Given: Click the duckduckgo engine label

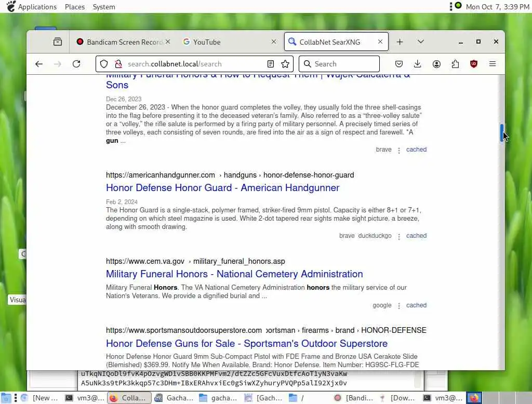Looking at the screenshot, I should [x=375, y=235].
